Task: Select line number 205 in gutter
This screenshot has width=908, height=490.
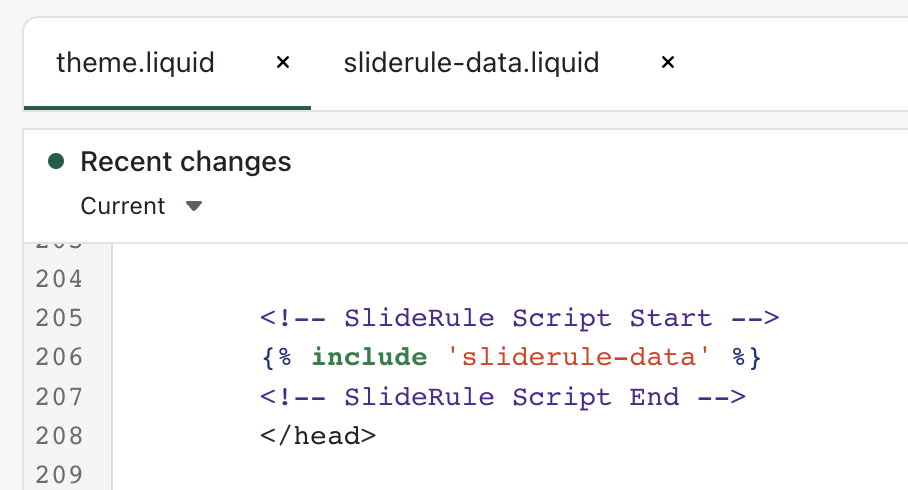Action: pyautogui.click(x=59, y=318)
